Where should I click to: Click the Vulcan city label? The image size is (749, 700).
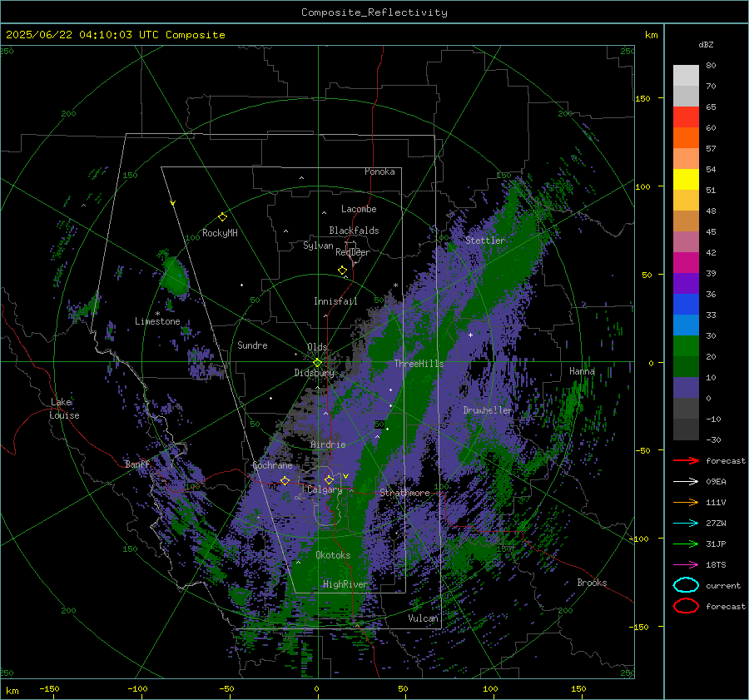click(424, 618)
